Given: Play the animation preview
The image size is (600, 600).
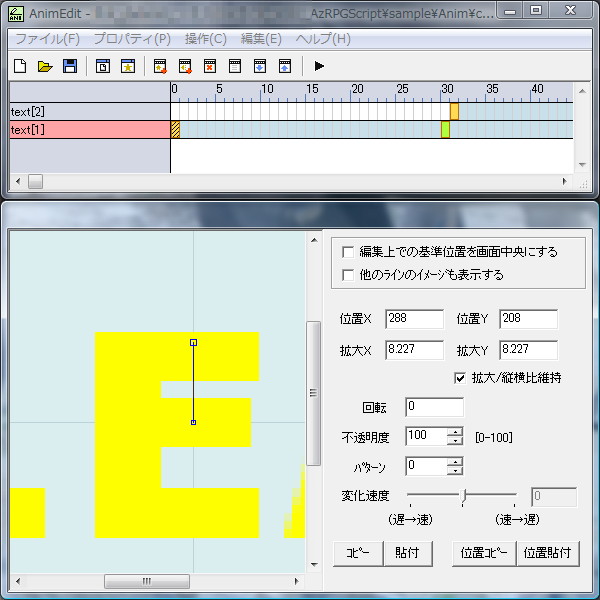Looking at the screenshot, I should pyautogui.click(x=319, y=66).
